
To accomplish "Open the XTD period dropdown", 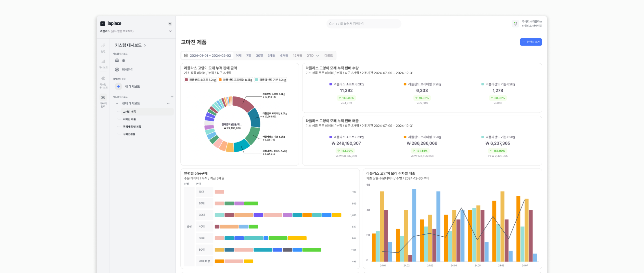I will (x=313, y=56).
